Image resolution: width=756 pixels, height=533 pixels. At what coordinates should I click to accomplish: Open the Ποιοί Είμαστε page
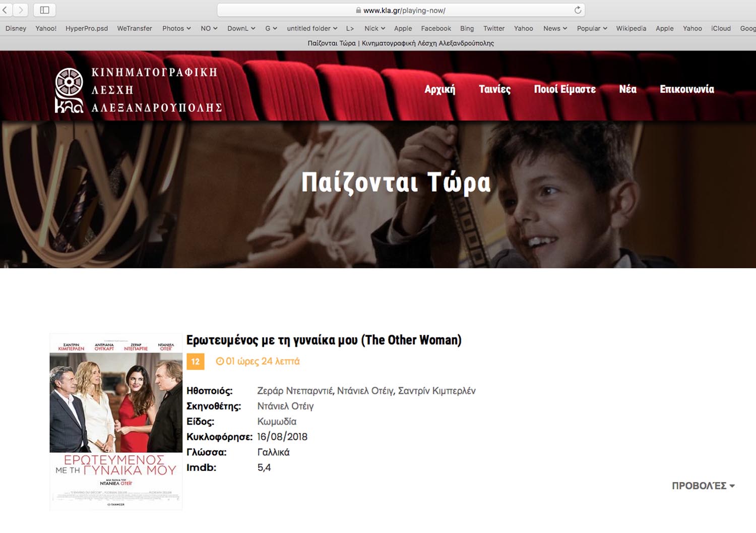click(x=564, y=89)
